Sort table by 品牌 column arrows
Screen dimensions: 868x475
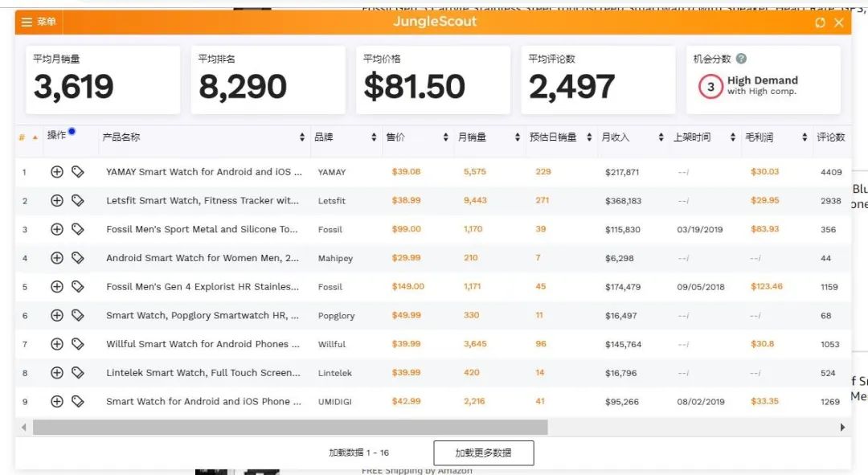point(375,137)
